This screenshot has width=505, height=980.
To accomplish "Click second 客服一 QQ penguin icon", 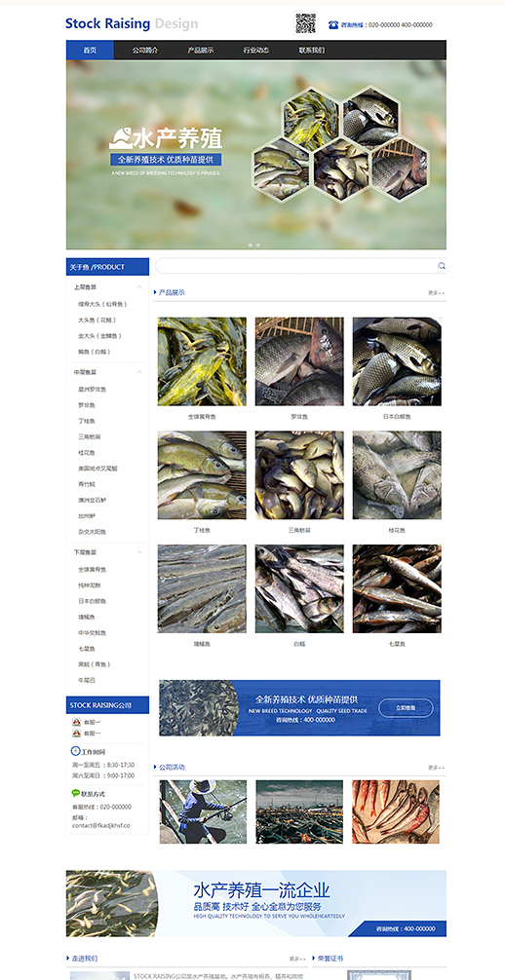I will point(76,734).
